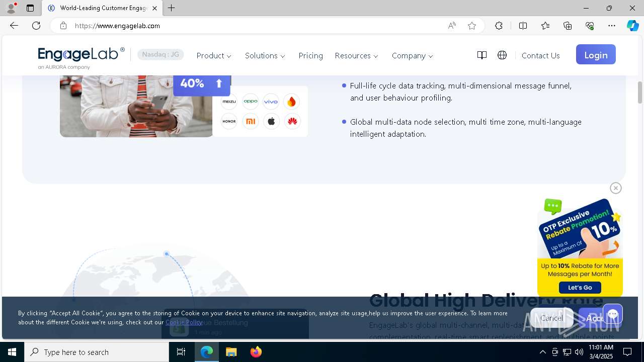Viewport: 644px width, 362px height.
Task: Open browser Collections
Action: click(568, 26)
